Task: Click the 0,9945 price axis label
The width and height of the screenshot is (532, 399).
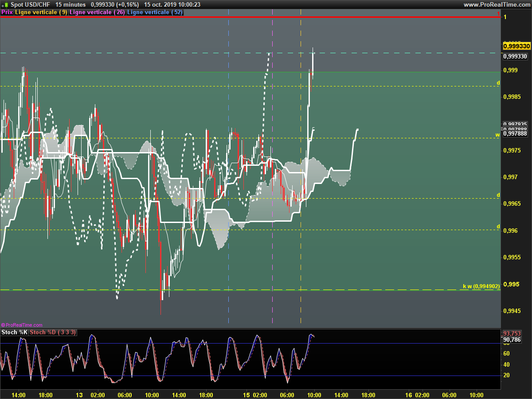Action: tap(512, 311)
